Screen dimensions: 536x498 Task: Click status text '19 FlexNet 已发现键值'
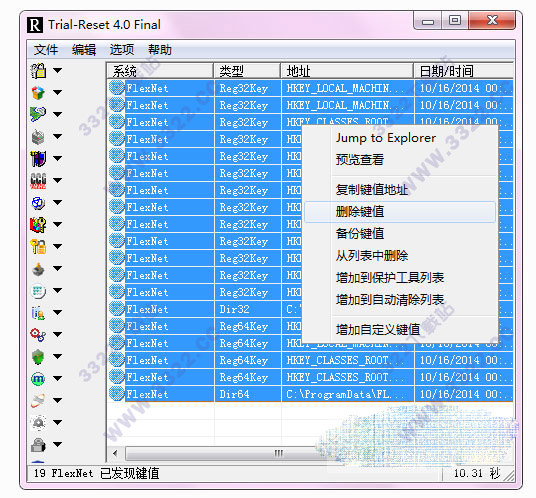(x=96, y=473)
